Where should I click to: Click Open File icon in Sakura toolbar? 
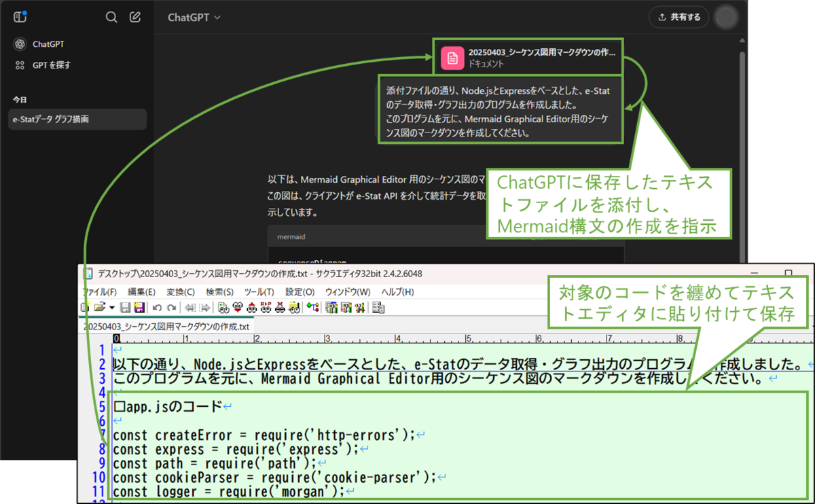[99, 308]
